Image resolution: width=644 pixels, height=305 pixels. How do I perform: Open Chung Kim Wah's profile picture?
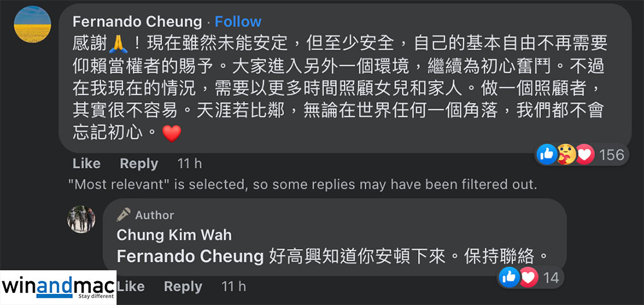pyautogui.click(x=81, y=219)
